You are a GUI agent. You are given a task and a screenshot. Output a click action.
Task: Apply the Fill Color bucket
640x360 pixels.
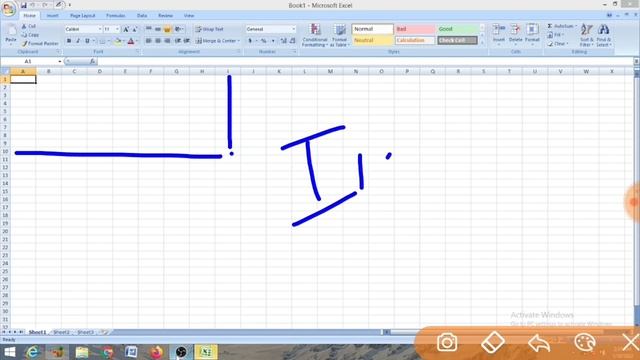pos(118,41)
